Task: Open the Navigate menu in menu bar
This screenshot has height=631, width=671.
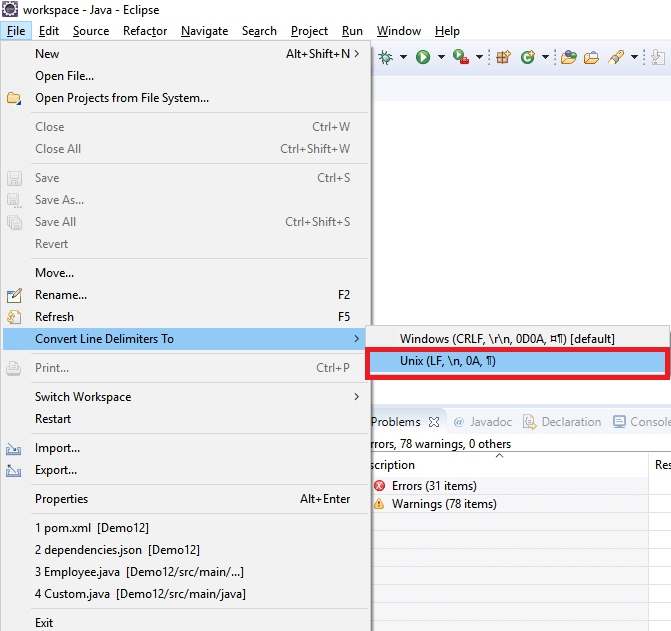Action: pyautogui.click(x=204, y=31)
